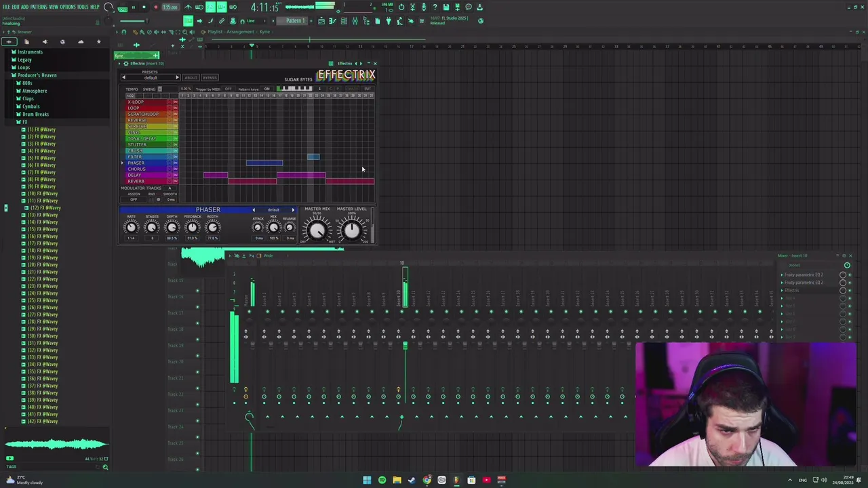Open phaser default preset next arrow
This screenshot has height=488, width=868.
pyautogui.click(x=293, y=209)
